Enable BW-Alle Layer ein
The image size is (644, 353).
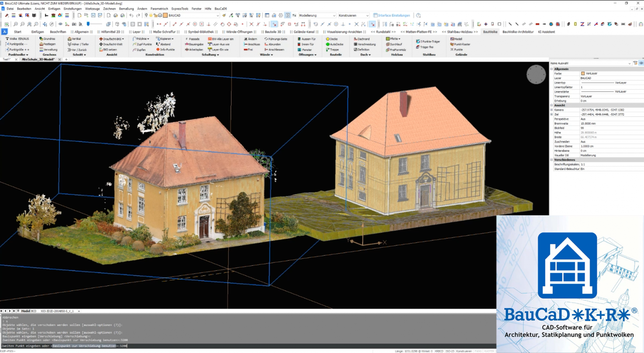coord(221,39)
